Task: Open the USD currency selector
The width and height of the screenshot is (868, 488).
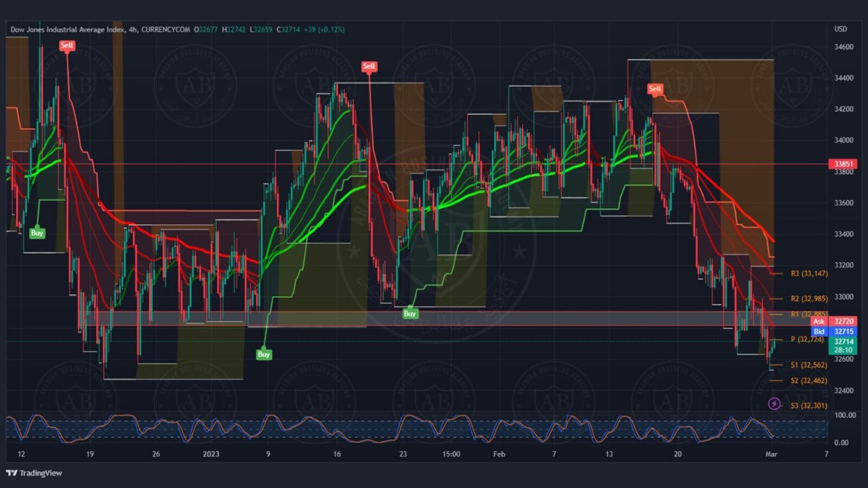Action: point(840,29)
